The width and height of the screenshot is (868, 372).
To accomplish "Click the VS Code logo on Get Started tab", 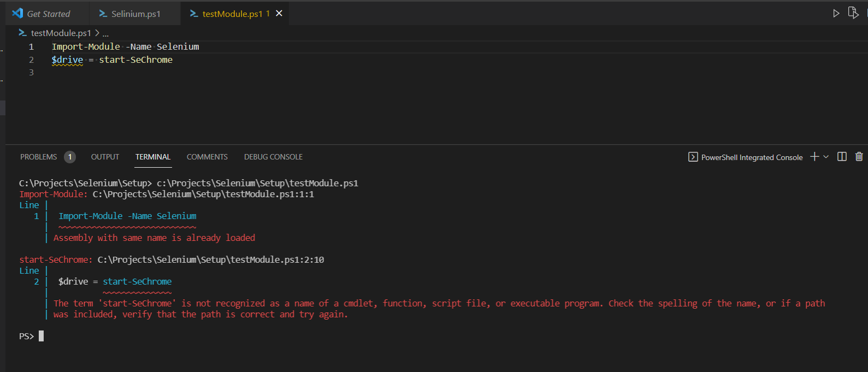I will (17, 14).
